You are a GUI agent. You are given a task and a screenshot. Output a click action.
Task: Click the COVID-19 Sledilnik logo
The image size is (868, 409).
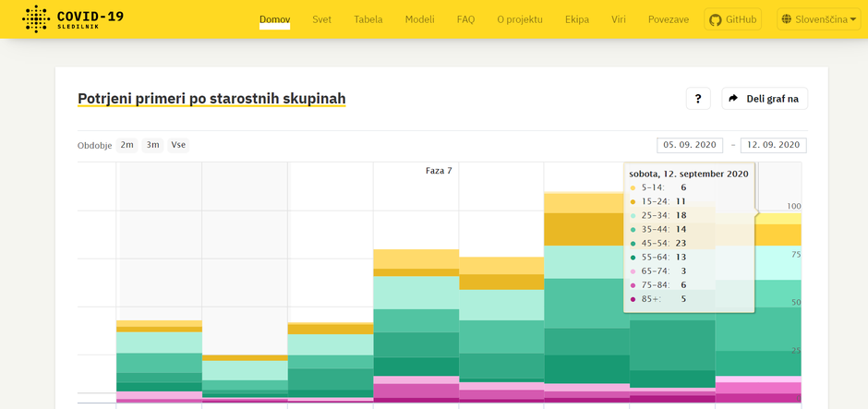click(x=72, y=19)
